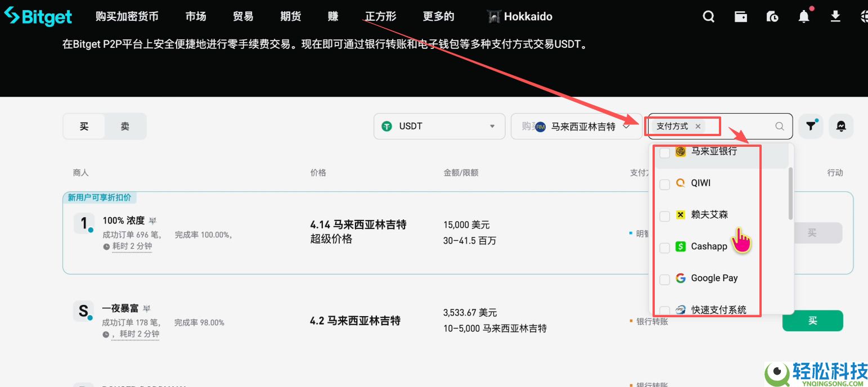Open the price alert bell icon

coord(841,126)
